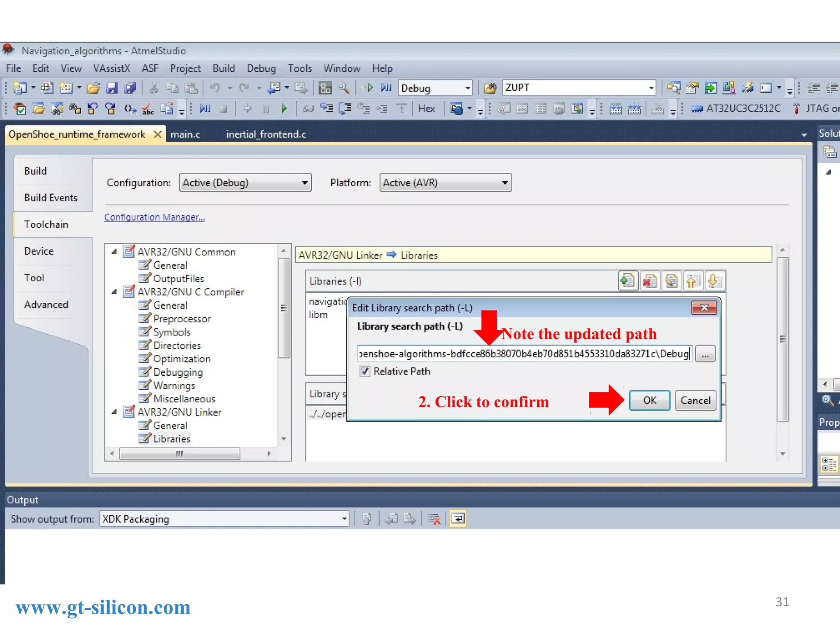
Task: Select the libm entry in Libraries list
Action: tap(318, 315)
